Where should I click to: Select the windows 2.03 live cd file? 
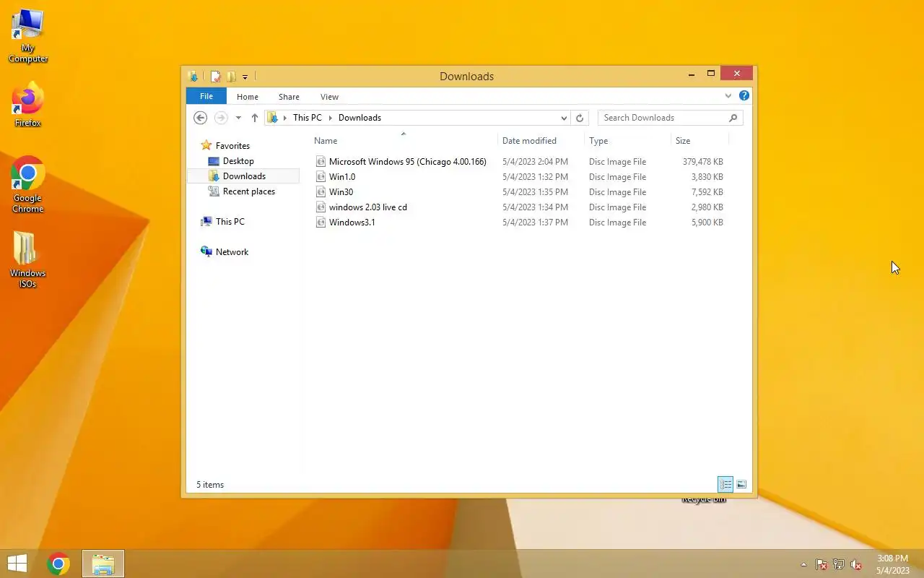click(367, 207)
